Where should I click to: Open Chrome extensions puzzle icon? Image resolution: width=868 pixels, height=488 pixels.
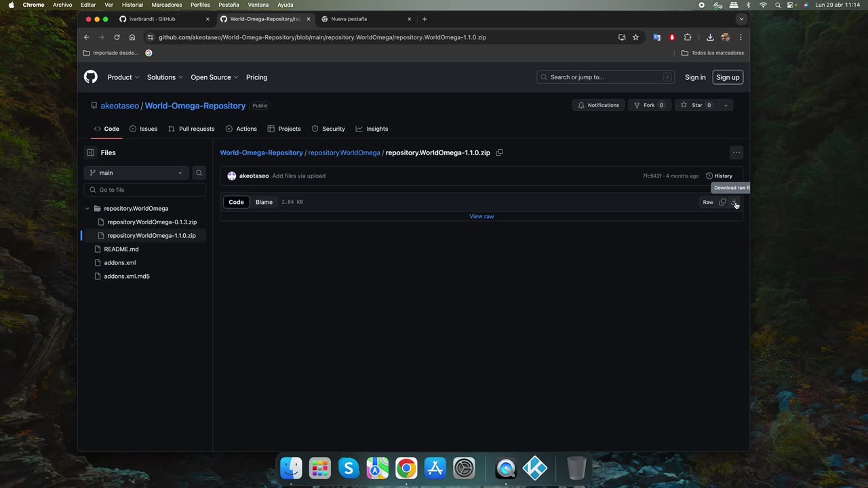click(687, 37)
